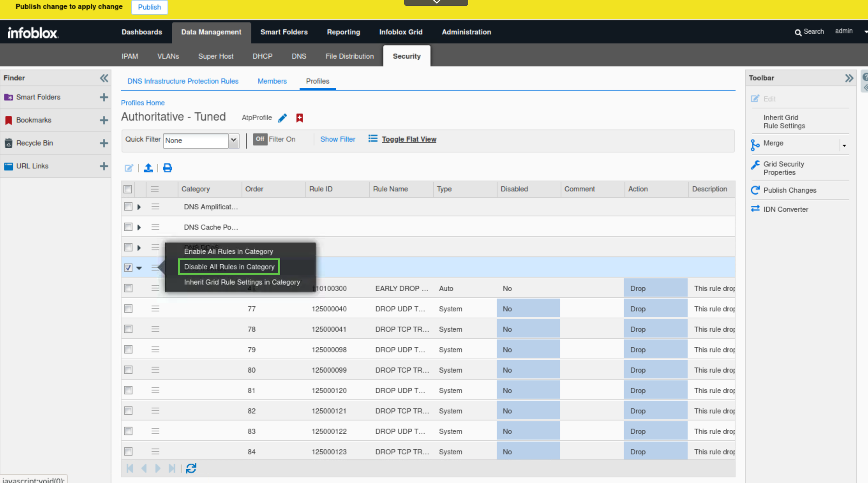Collapse the Toolbar panel with the double-chevron icon
Image resolution: width=868 pixels, height=483 pixels.
click(x=849, y=78)
